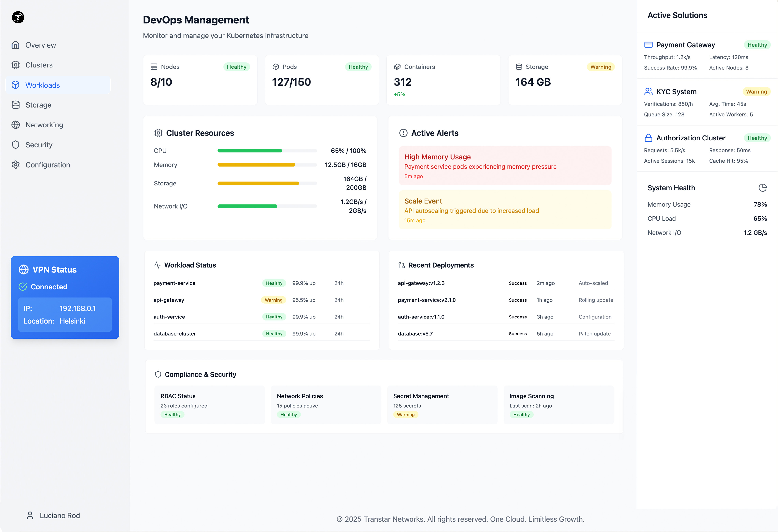Click the CPU usage progress bar

(x=267, y=150)
